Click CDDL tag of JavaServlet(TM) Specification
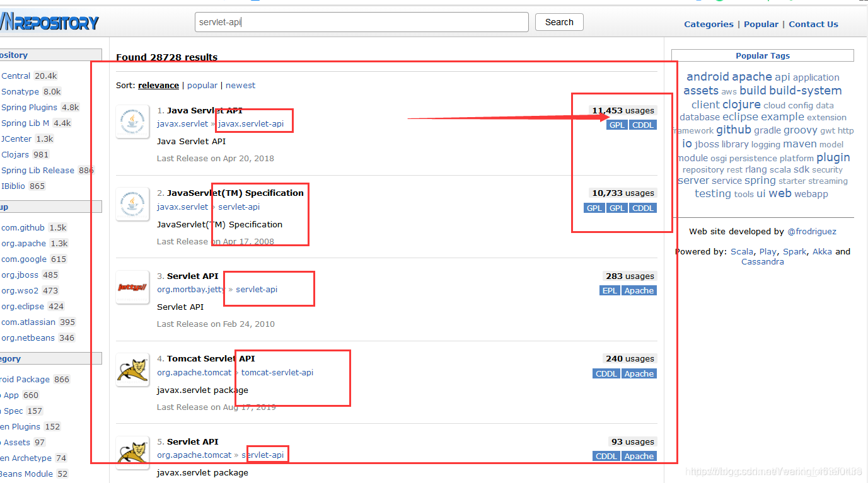 pyautogui.click(x=643, y=208)
